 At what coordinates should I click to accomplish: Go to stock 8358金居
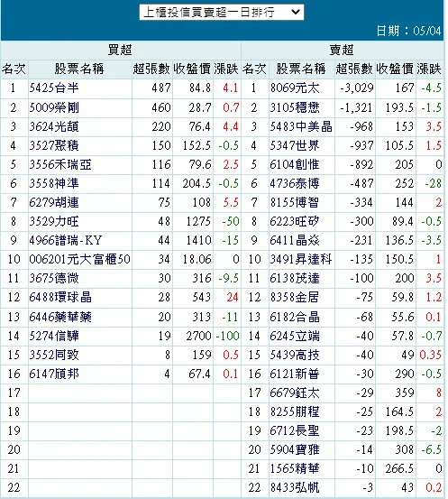pyautogui.click(x=295, y=297)
